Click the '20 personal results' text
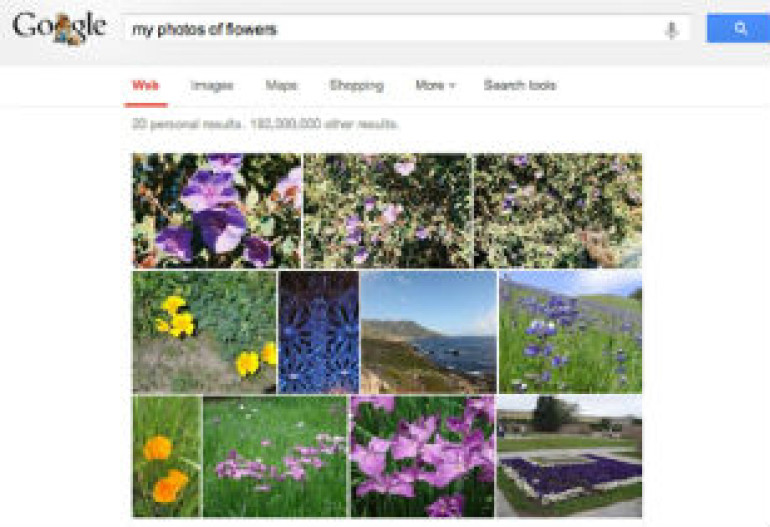This screenshot has width=770, height=527. pos(187,124)
